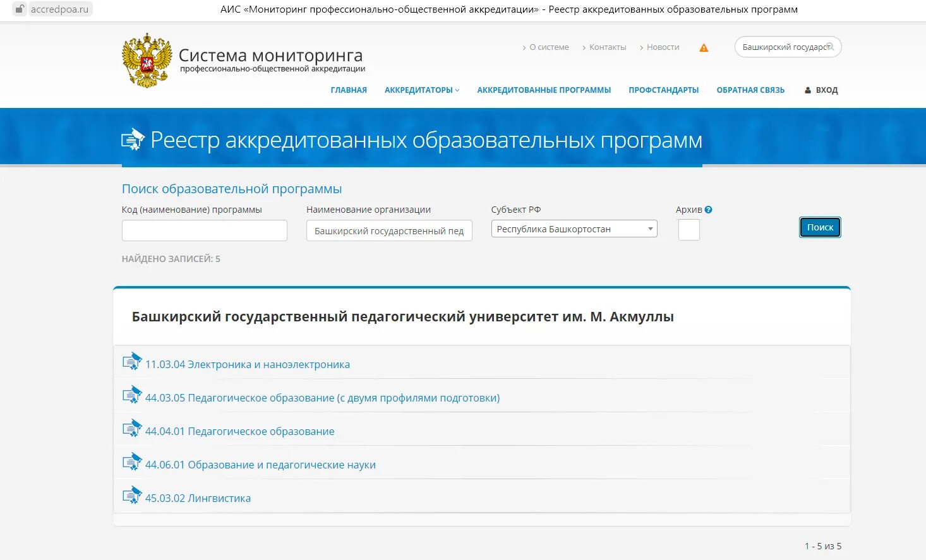Open ОБРАТНАЯ СВЯЗЬ page
Screen dimensions: 926x560
750,90
